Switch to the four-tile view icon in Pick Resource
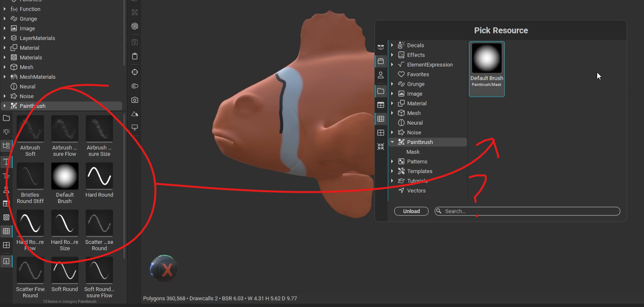Viewport: 644px width, 307px height. [380, 133]
